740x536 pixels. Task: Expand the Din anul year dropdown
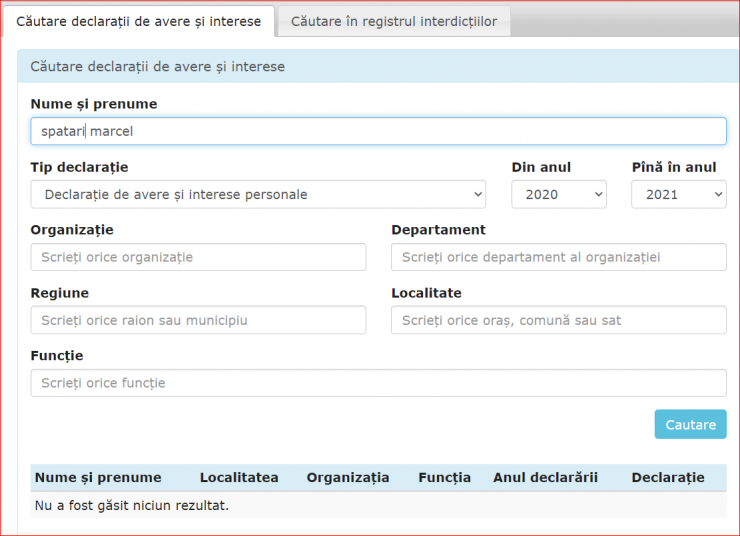(559, 194)
